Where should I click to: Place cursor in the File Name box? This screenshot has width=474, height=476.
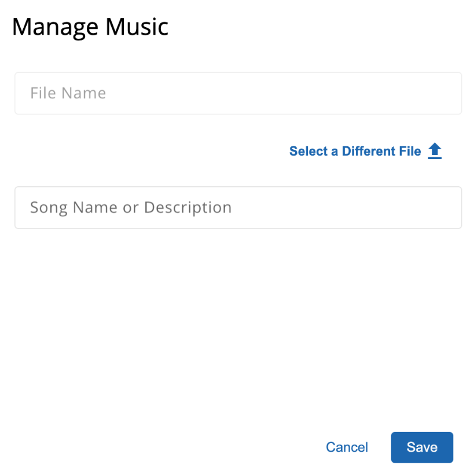coord(238,93)
